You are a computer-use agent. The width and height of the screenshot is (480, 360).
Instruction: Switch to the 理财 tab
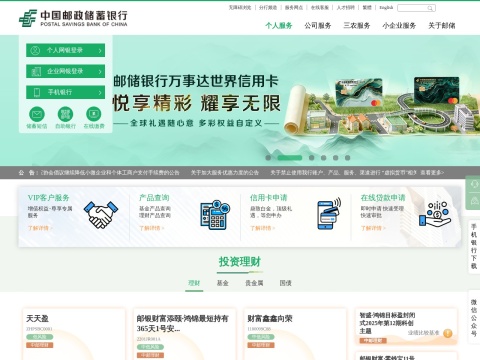click(x=194, y=283)
